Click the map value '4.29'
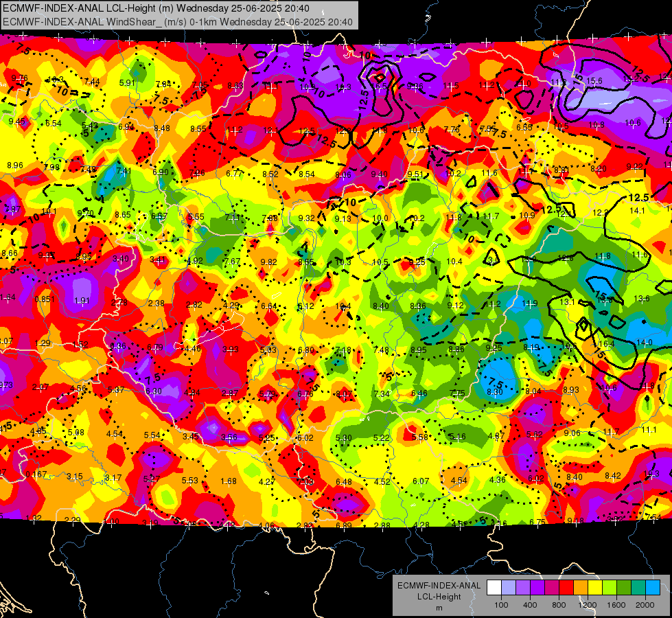Image resolution: width=672 pixels, height=618 pixels. tap(231, 306)
